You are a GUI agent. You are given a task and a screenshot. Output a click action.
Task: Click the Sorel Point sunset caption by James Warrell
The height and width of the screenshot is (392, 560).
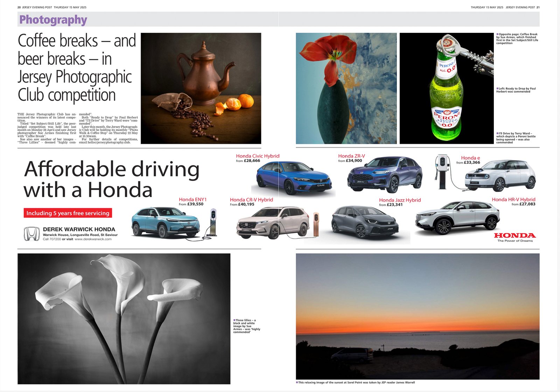pos(355,383)
